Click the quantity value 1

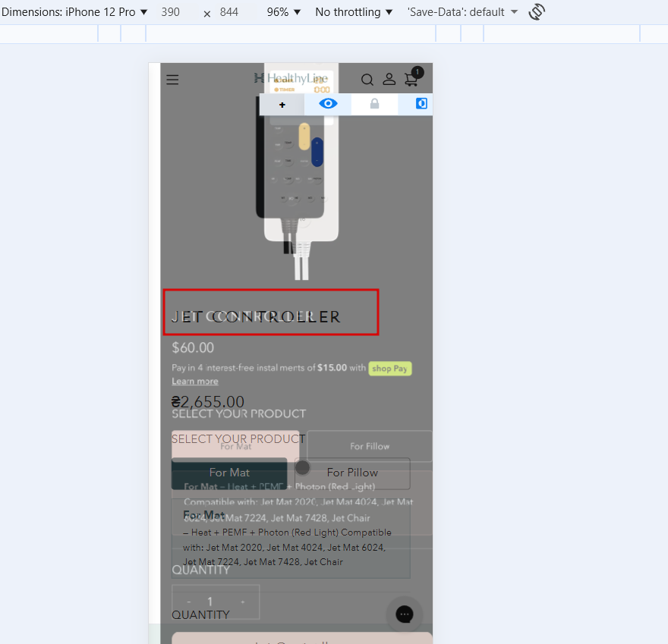210,602
